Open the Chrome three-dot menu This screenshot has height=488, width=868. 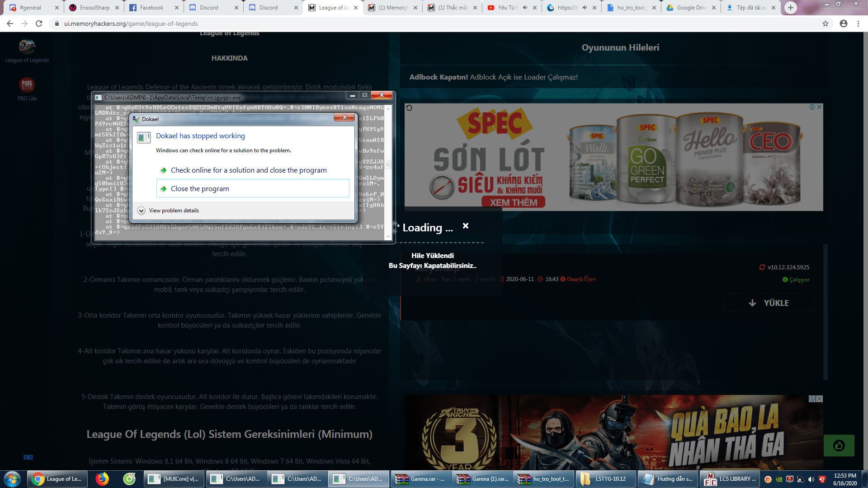pos(858,23)
